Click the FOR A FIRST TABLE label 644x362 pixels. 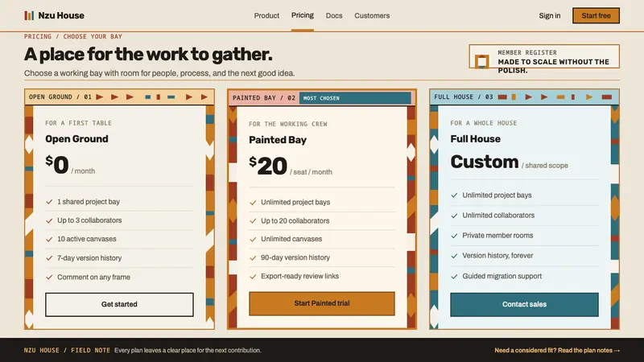point(78,123)
